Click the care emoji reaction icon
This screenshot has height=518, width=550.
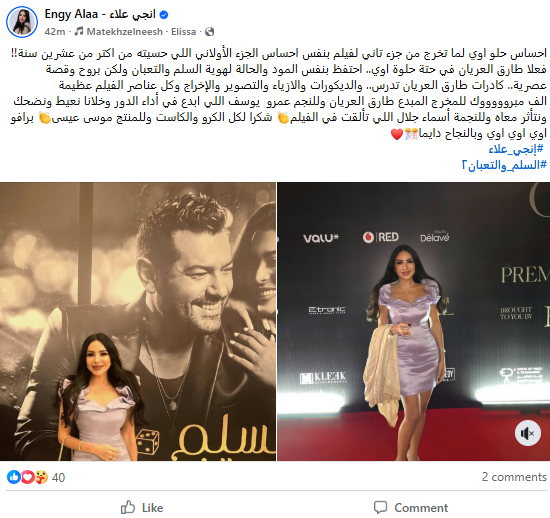41,477
